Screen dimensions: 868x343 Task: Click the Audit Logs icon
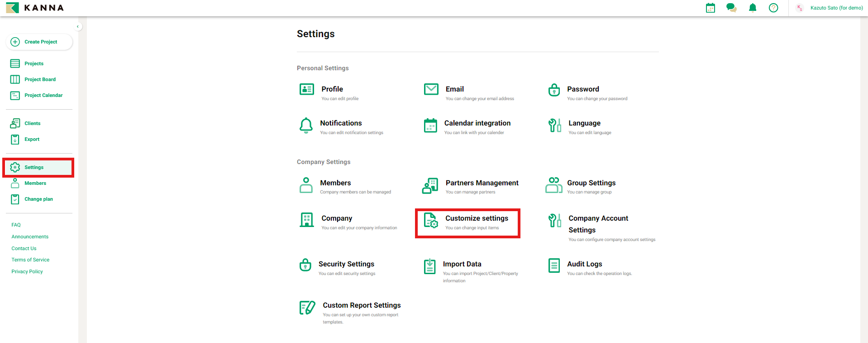click(554, 266)
